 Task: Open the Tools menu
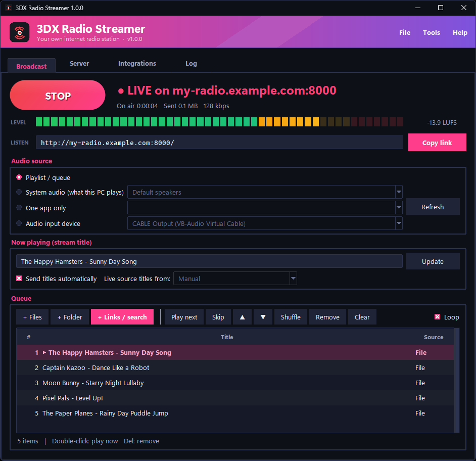[x=432, y=32]
